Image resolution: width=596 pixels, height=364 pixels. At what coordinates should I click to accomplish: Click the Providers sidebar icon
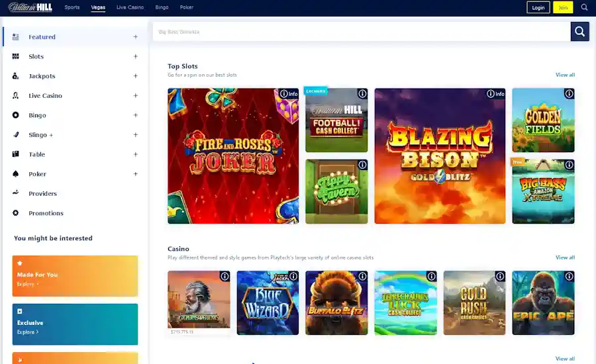(16, 193)
